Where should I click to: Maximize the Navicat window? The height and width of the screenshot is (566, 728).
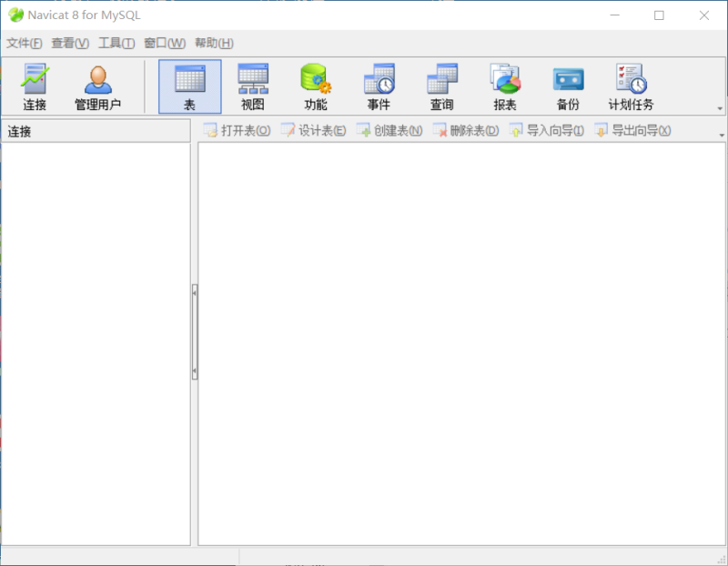click(x=659, y=15)
